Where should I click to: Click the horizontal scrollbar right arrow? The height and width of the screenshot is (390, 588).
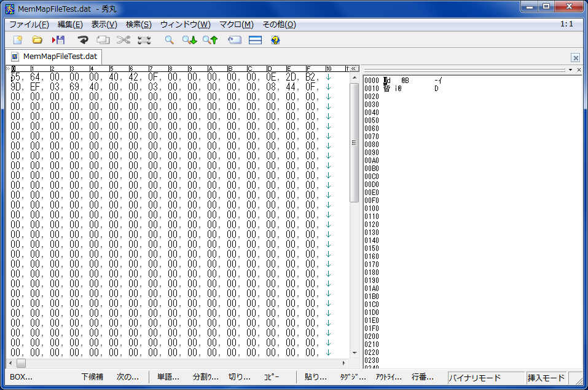click(x=343, y=363)
